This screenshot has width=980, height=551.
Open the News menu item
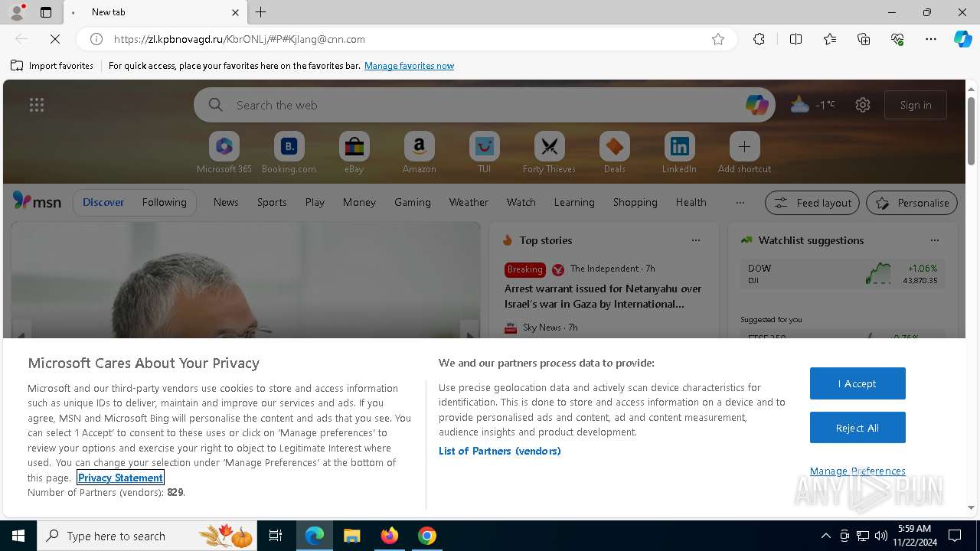(x=226, y=202)
